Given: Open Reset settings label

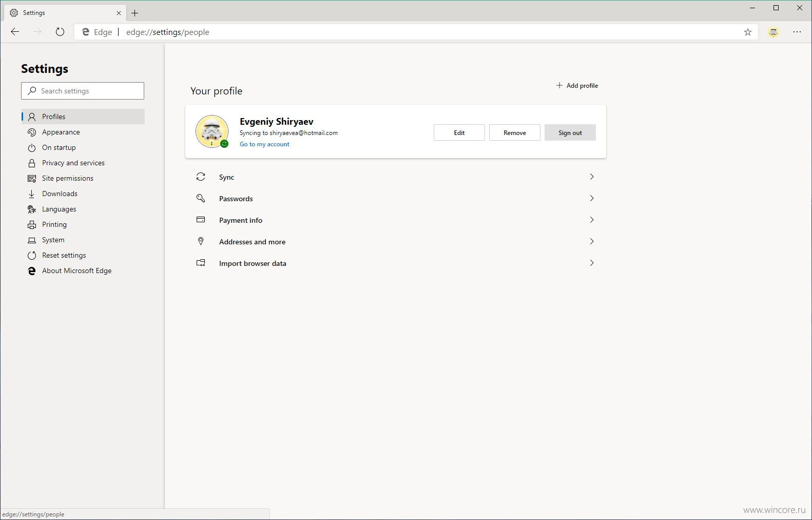Looking at the screenshot, I should [x=64, y=255].
